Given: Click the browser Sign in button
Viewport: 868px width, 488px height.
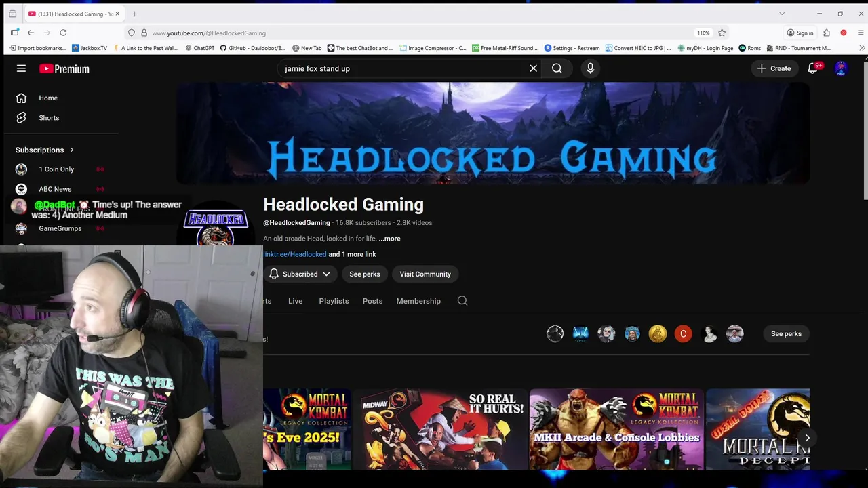Looking at the screenshot, I should point(800,33).
